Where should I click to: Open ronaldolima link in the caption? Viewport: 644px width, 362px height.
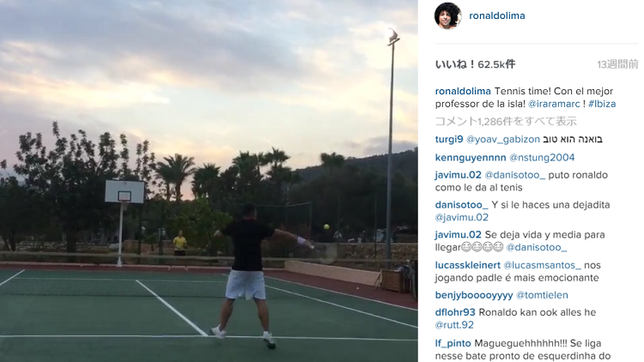pos(463,91)
